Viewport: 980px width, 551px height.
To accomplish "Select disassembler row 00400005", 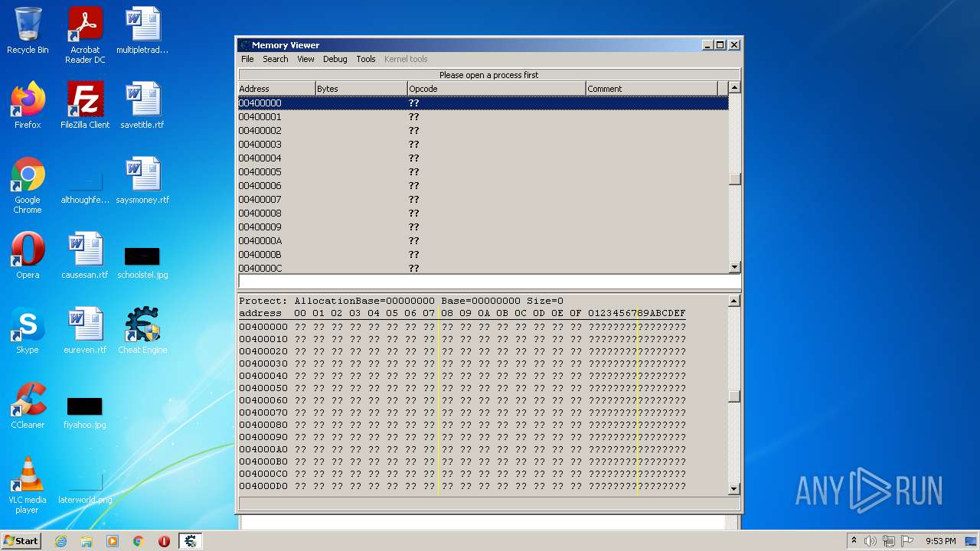I will point(483,171).
